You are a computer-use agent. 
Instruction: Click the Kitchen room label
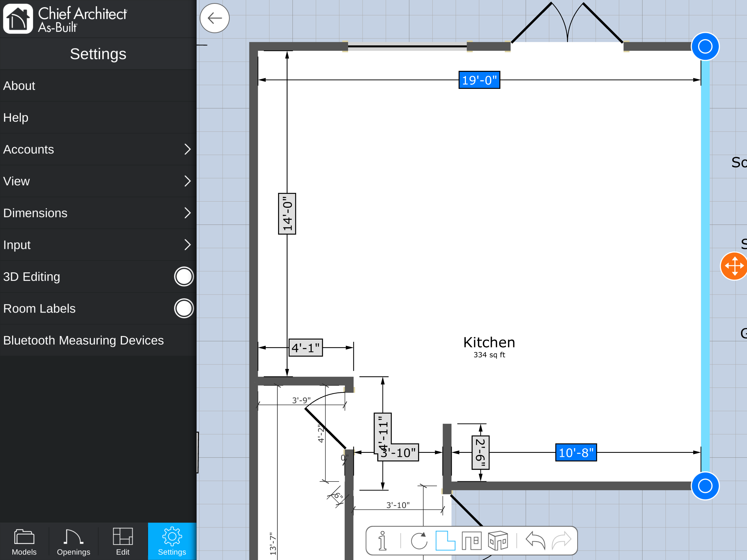489,343
